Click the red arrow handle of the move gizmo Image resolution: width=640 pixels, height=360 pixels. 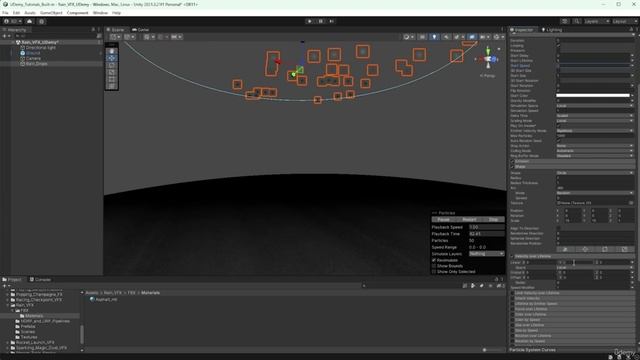[x=278, y=61]
